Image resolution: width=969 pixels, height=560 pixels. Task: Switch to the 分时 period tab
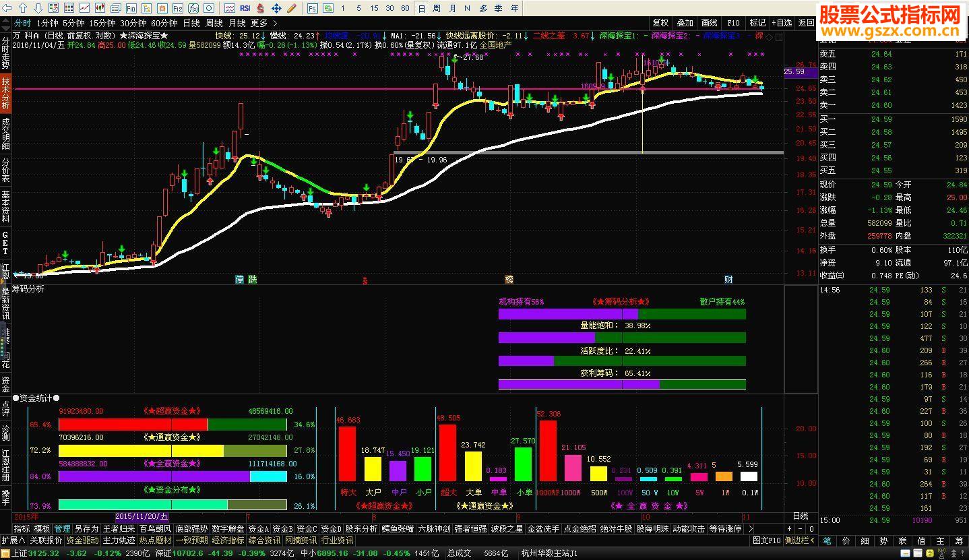(22, 23)
